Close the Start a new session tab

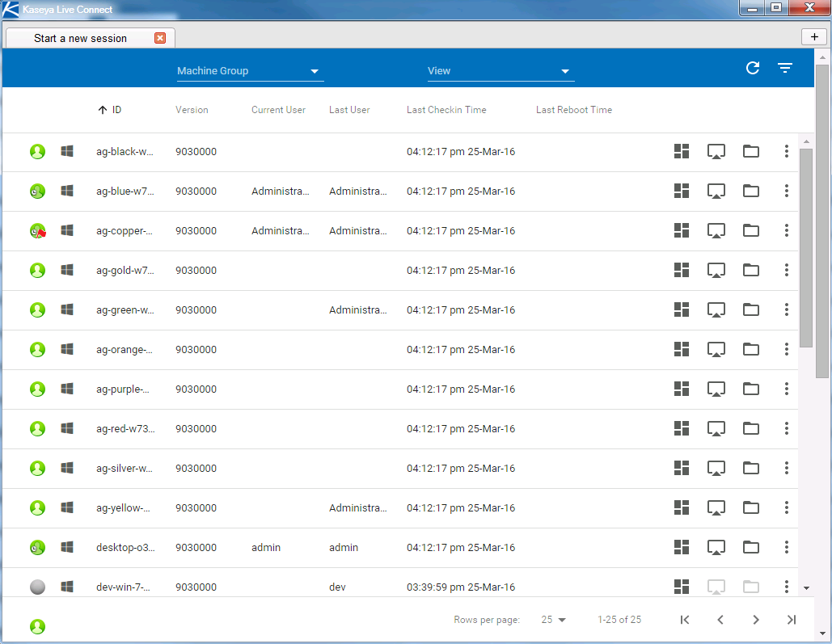pos(160,38)
